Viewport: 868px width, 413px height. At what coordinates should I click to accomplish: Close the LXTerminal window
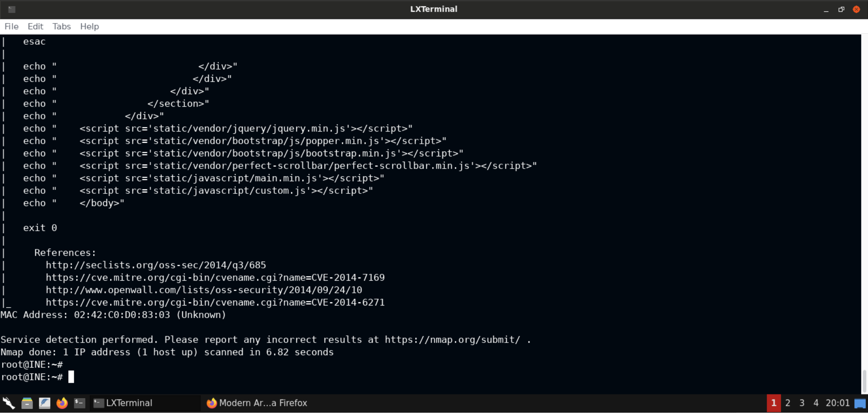(856, 9)
